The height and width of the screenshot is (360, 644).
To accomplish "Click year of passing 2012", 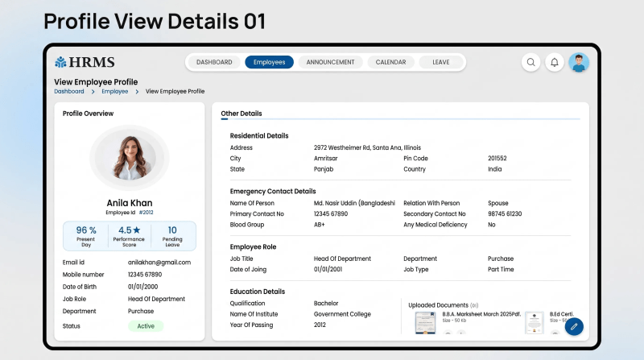I will [x=320, y=325].
